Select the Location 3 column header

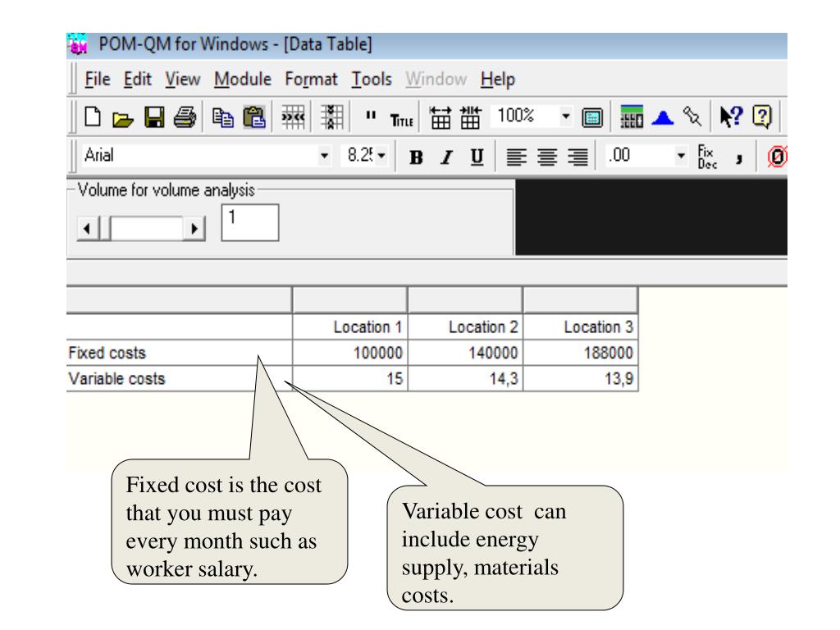pyautogui.click(x=581, y=326)
